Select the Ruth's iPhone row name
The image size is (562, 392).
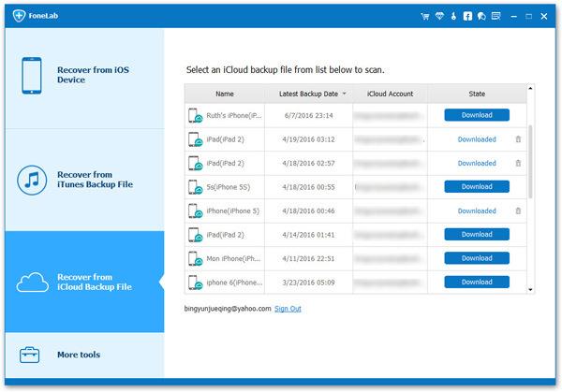pos(233,116)
